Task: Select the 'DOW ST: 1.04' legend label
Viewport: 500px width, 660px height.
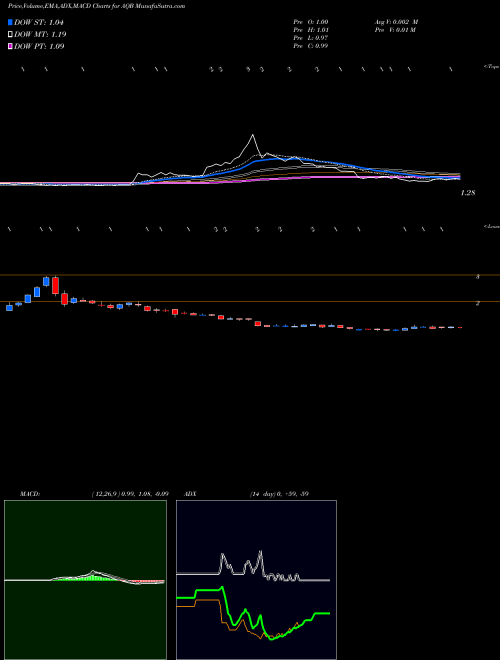Action: click(x=39, y=22)
